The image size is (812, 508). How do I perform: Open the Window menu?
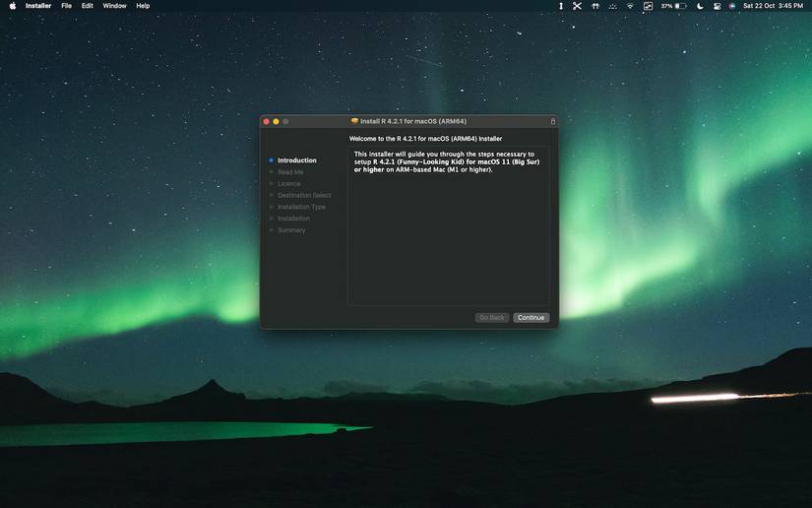114,6
